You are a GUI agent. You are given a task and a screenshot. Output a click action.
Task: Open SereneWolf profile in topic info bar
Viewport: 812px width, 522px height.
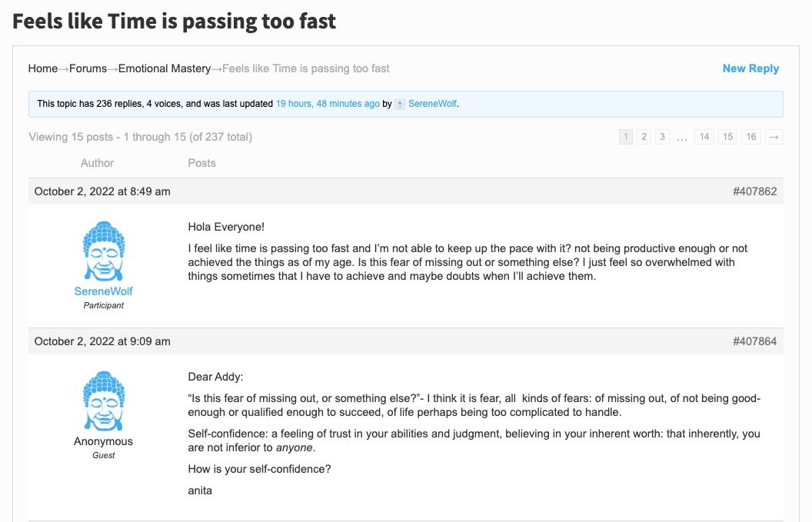pyautogui.click(x=433, y=104)
